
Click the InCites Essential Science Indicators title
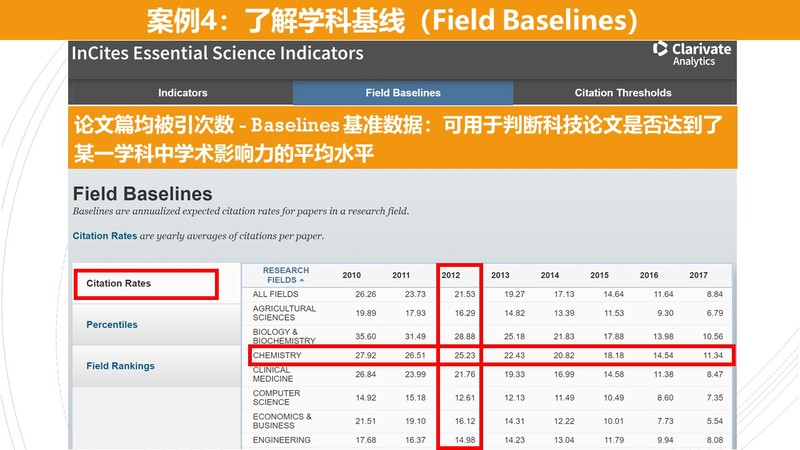pos(217,53)
